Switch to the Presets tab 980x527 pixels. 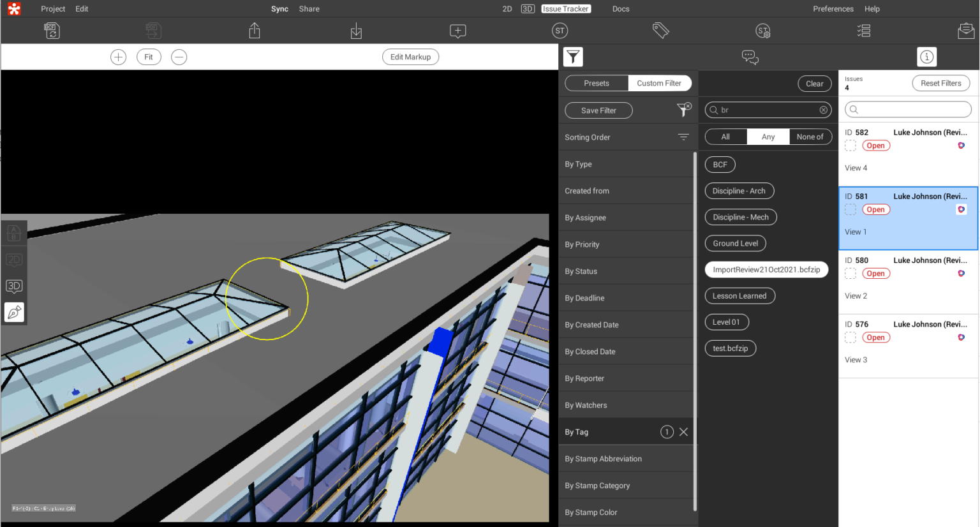click(596, 83)
